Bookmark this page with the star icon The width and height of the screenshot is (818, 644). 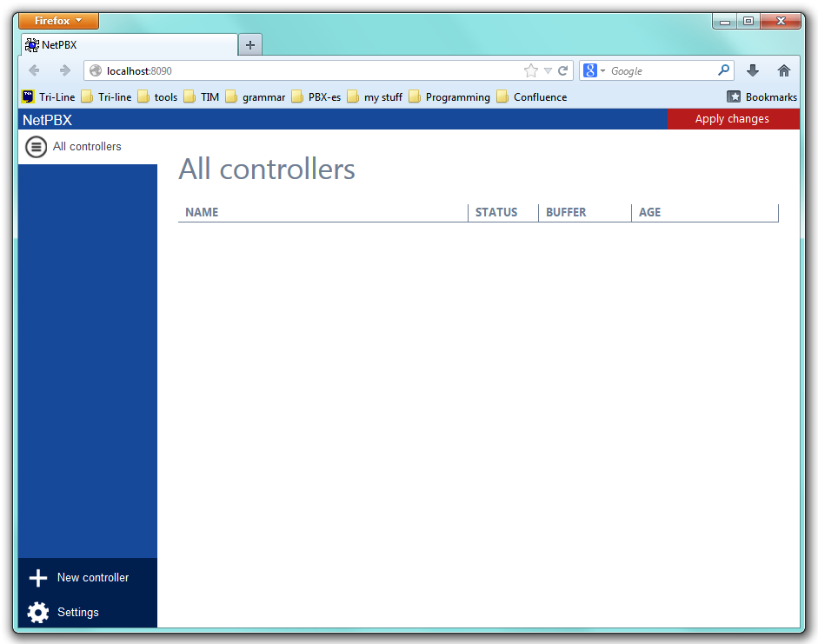click(531, 70)
